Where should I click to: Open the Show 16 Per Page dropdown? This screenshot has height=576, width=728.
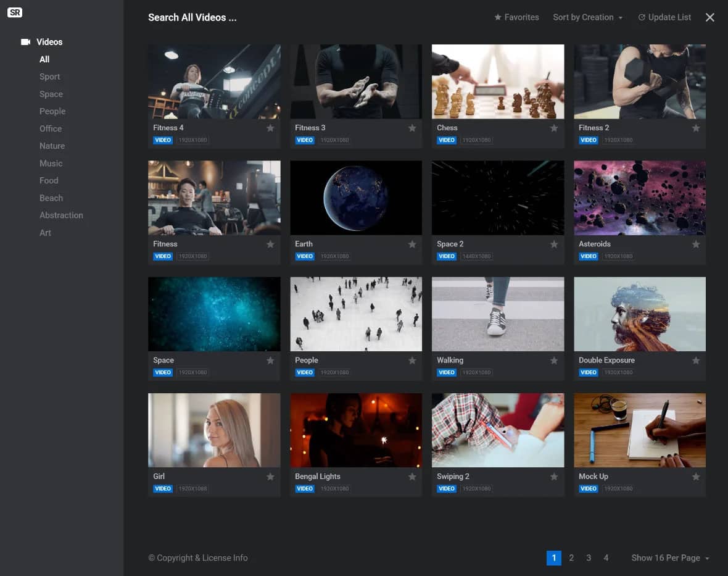point(666,557)
